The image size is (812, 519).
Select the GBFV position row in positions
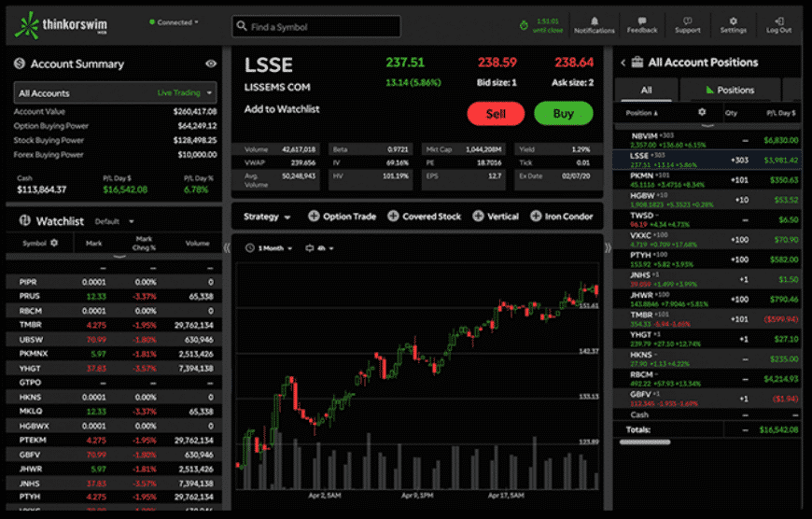707,399
